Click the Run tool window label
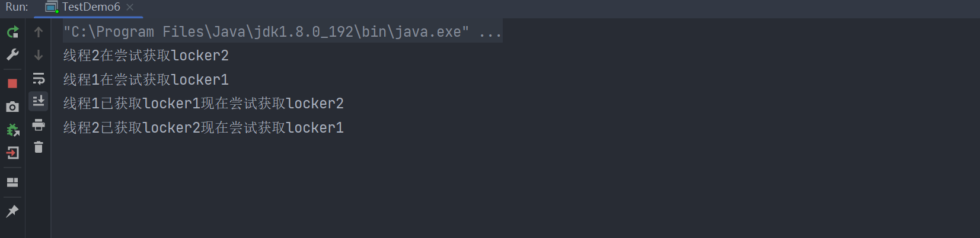Screen dimensions: 980x238 point(17,7)
